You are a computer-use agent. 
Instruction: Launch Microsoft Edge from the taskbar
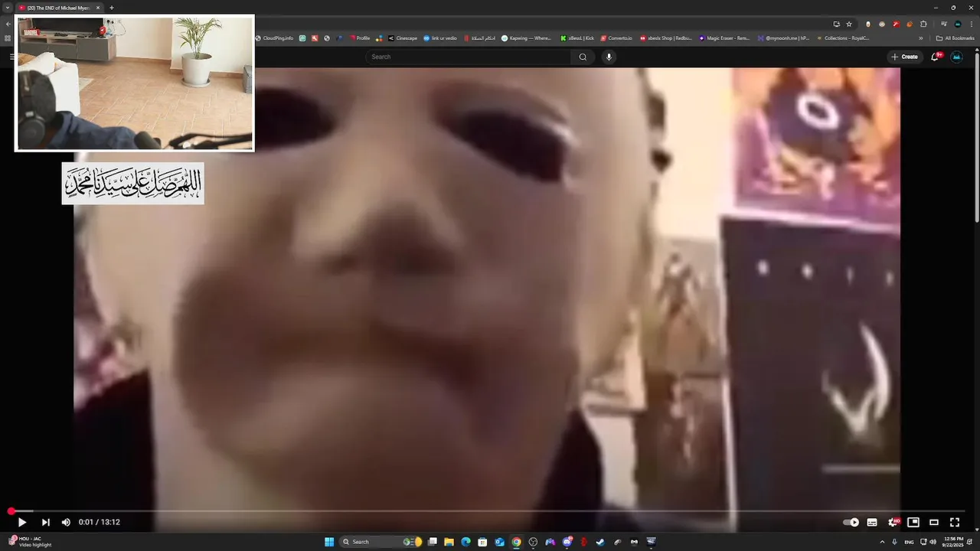(x=465, y=542)
